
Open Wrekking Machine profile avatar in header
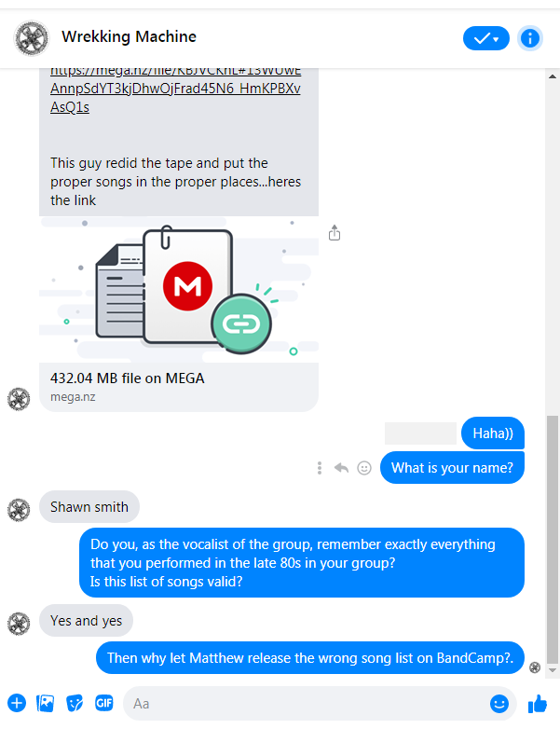pos(32,37)
